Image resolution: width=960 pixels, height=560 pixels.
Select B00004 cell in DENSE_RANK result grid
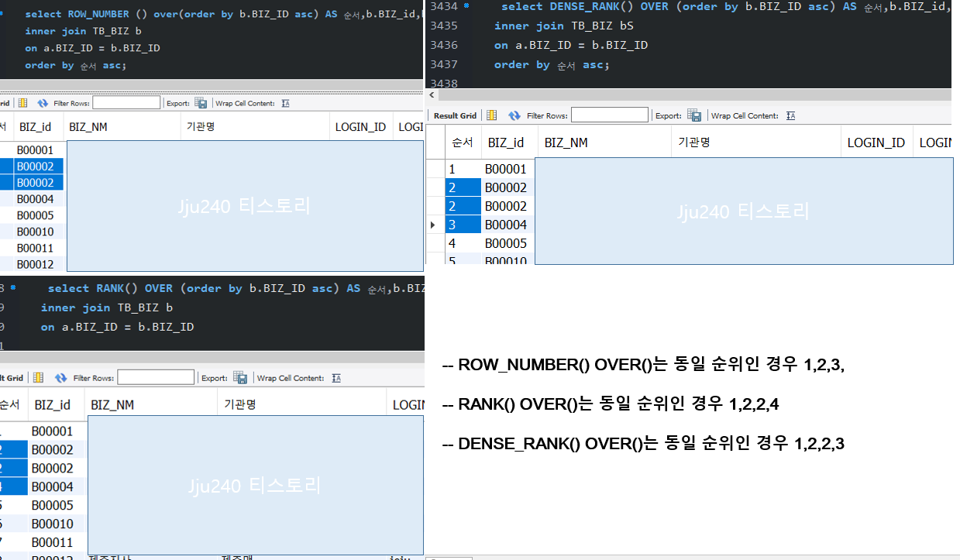point(506,225)
